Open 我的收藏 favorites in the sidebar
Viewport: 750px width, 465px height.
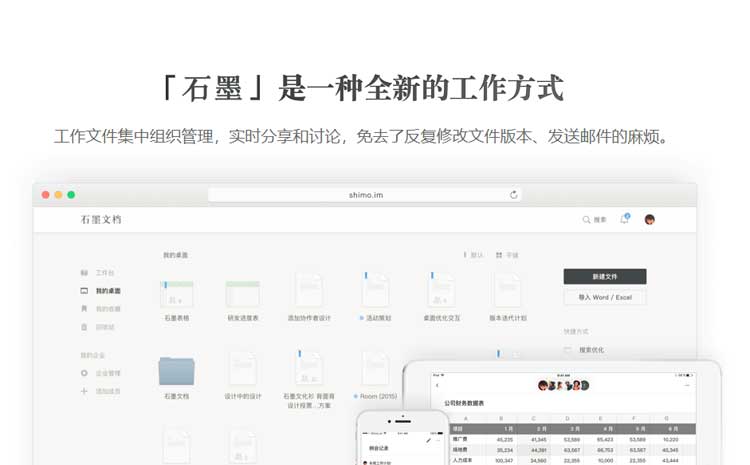(x=101, y=309)
